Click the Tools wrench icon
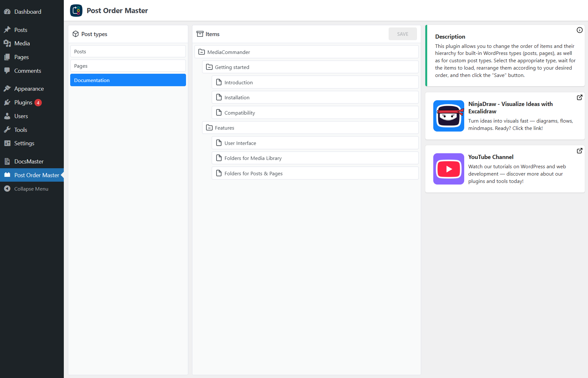The image size is (588, 378). point(7,130)
